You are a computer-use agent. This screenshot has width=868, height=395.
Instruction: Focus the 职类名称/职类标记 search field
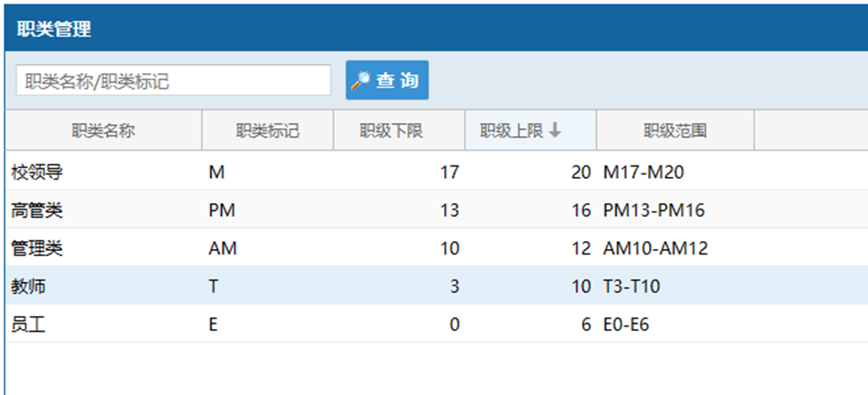(174, 80)
